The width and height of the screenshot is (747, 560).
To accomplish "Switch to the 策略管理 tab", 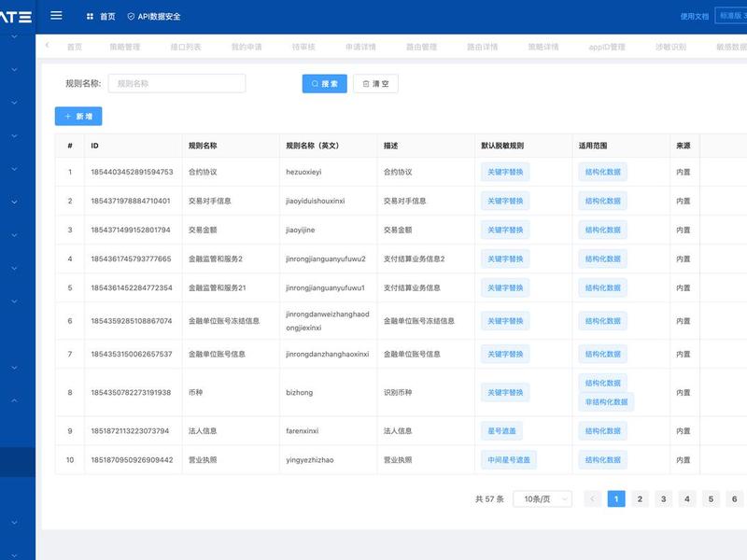I will pos(125,47).
